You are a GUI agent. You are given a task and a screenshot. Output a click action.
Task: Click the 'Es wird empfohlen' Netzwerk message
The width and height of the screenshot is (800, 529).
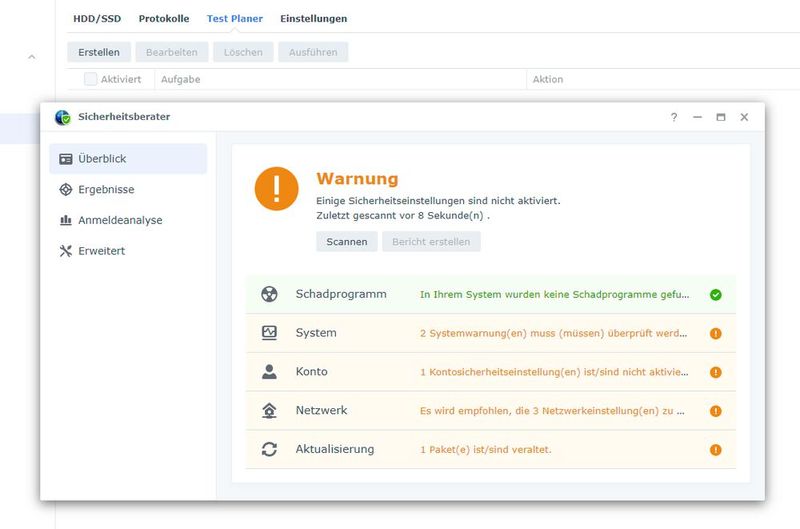click(552, 411)
